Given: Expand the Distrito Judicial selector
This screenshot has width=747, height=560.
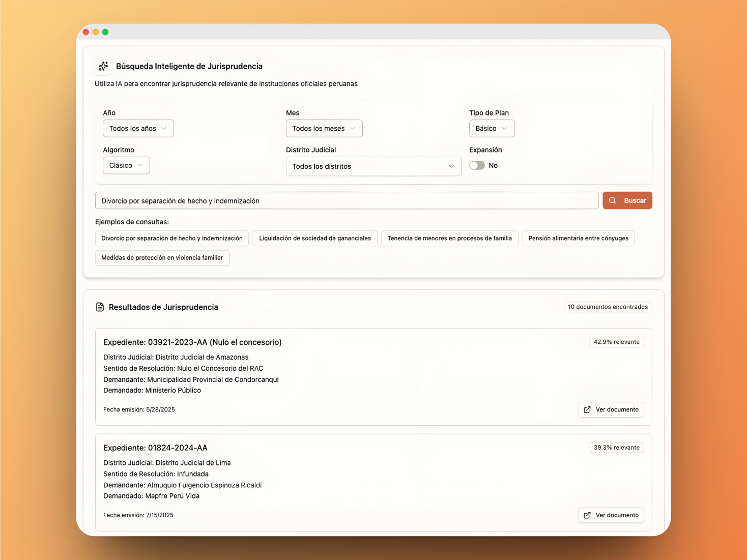Looking at the screenshot, I should coord(373,166).
